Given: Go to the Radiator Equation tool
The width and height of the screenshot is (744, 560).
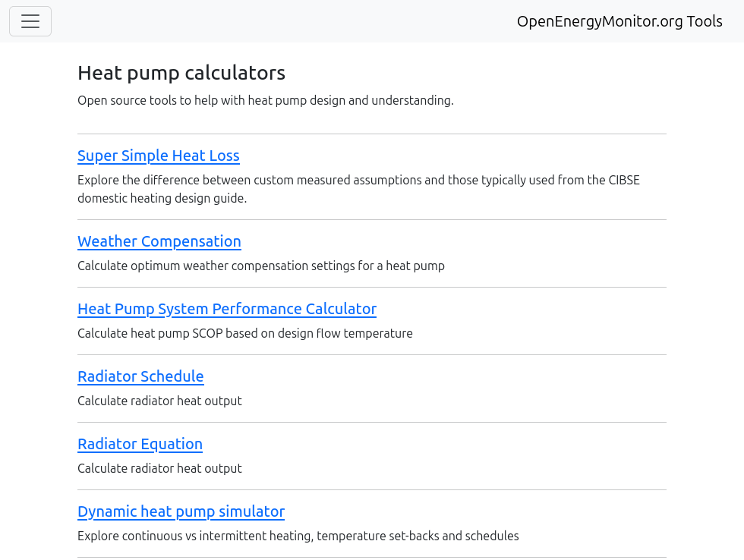Looking at the screenshot, I should [140, 444].
